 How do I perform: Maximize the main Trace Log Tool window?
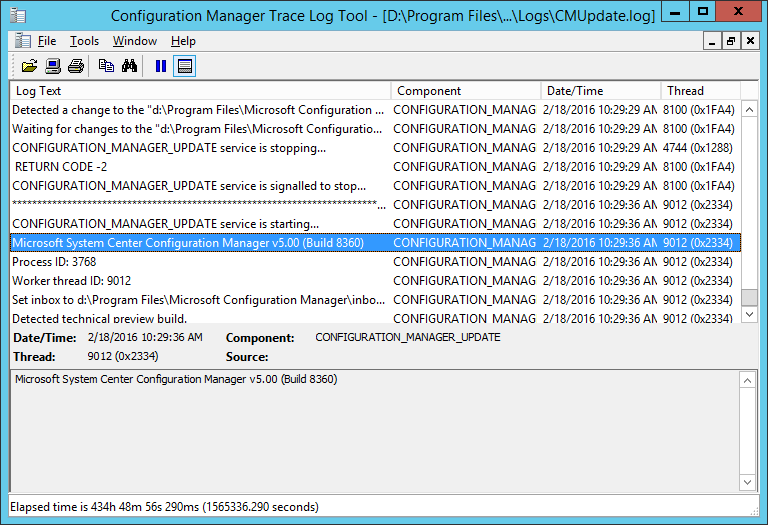[x=702, y=12]
